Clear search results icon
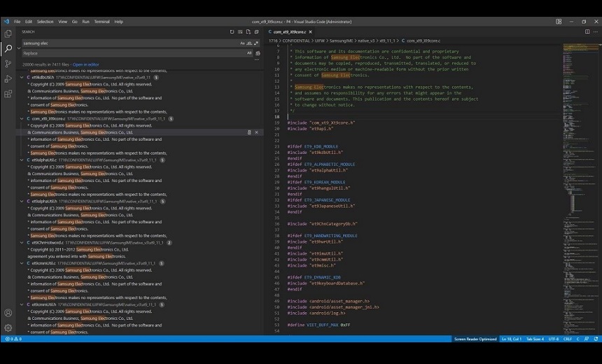The width and height of the screenshot is (602, 364). click(x=240, y=32)
